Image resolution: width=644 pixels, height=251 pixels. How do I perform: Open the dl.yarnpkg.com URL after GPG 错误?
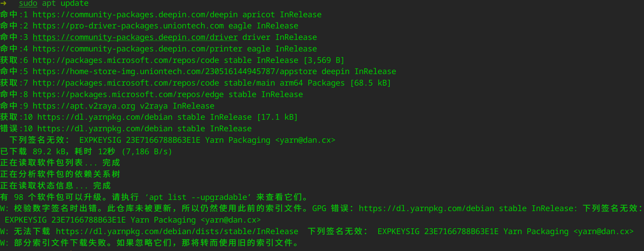tap(426, 208)
